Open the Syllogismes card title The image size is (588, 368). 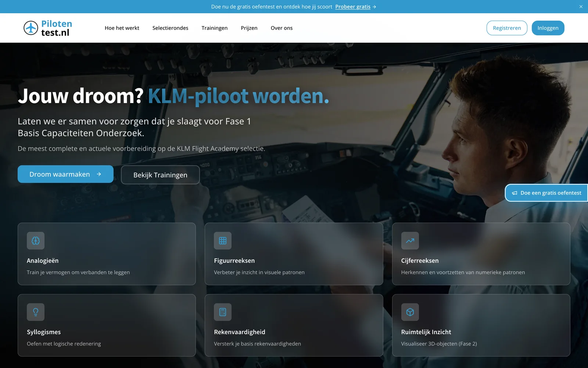pos(44,332)
